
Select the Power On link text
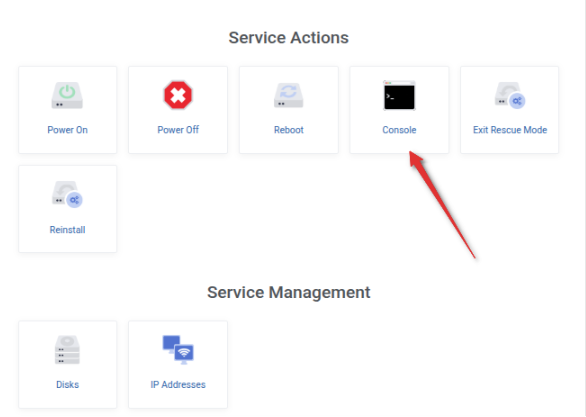(67, 130)
